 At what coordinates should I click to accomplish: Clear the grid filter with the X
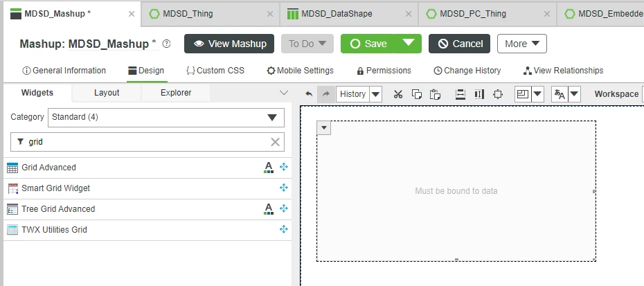coord(275,142)
